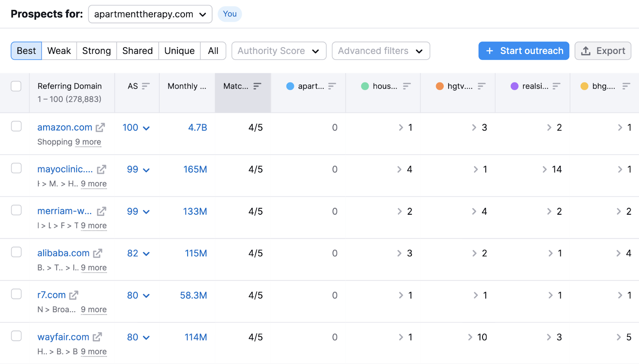Viewport: 639px width, 364px height.
Task: Expand bhg backlinks 5 for wayfair.com
Action: tap(624, 337)
